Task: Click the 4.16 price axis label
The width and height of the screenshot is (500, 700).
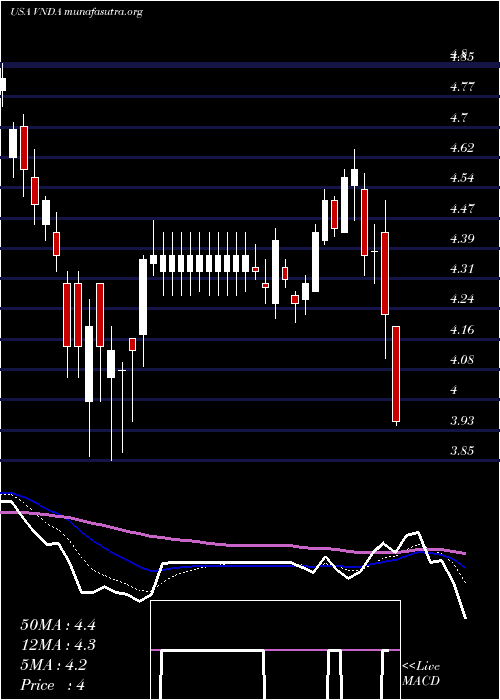Action: (x=462, y=329)
